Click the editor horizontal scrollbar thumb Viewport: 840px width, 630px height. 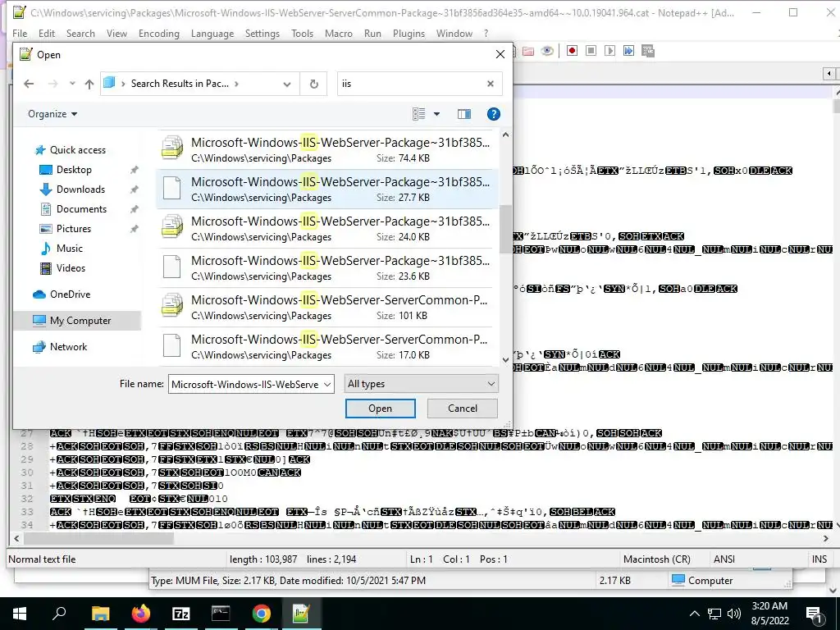tap(98, 538)
